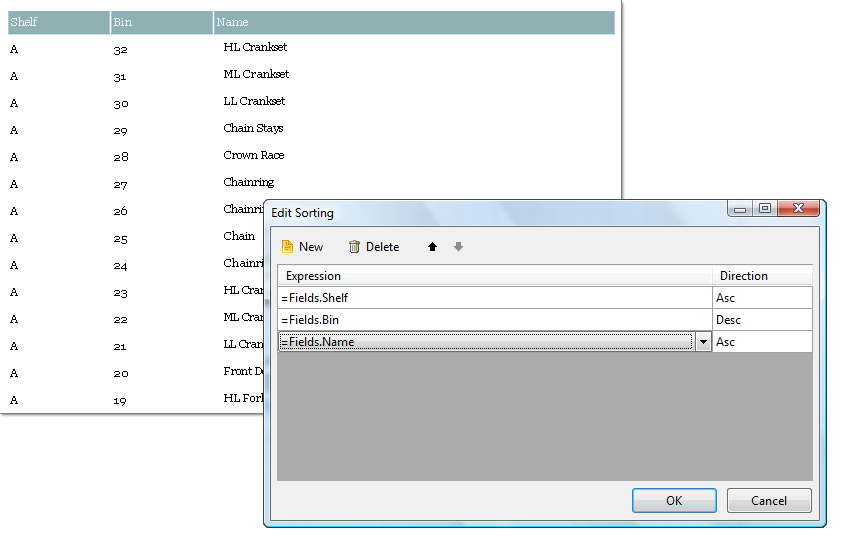Click the Direction column header
Screen dimensions: 850x550
tap(762, 276)
